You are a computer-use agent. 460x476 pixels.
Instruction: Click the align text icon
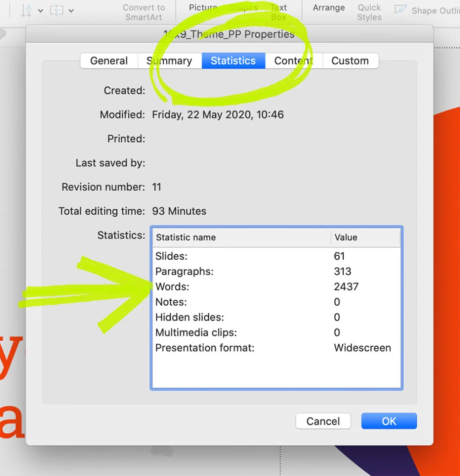pyautogui.click(x=57, y=11)
